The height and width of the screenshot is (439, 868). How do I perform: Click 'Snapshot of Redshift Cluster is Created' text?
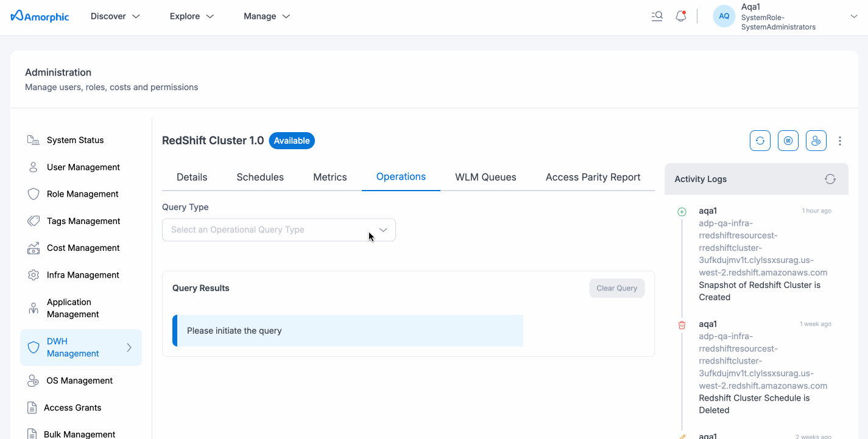point(760,291)
